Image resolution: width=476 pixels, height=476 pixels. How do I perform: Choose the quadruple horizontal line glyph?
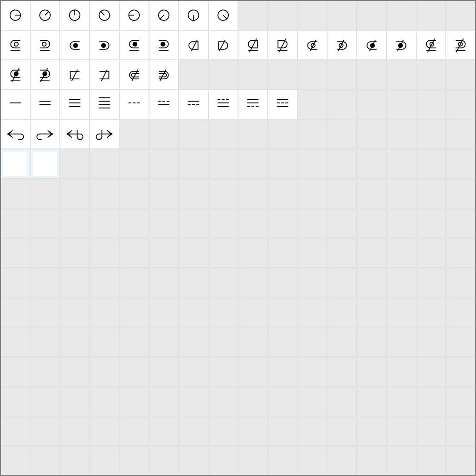tap(104, 104)
